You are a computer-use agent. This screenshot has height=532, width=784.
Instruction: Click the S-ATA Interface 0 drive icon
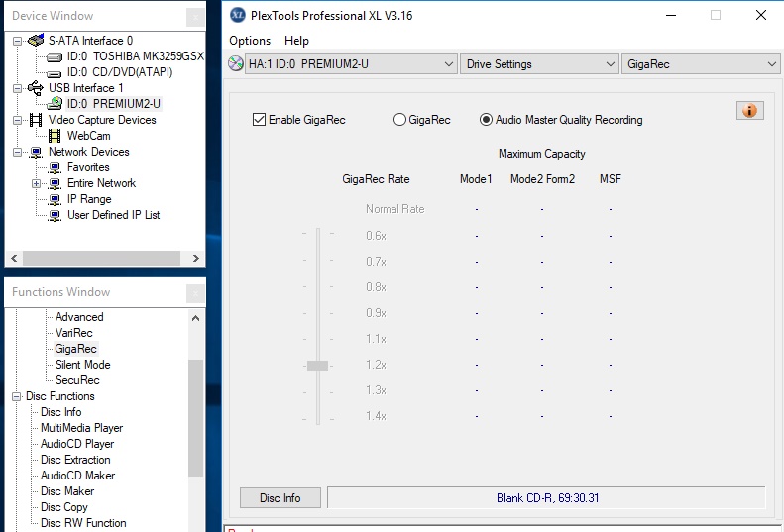click(36, 40)
